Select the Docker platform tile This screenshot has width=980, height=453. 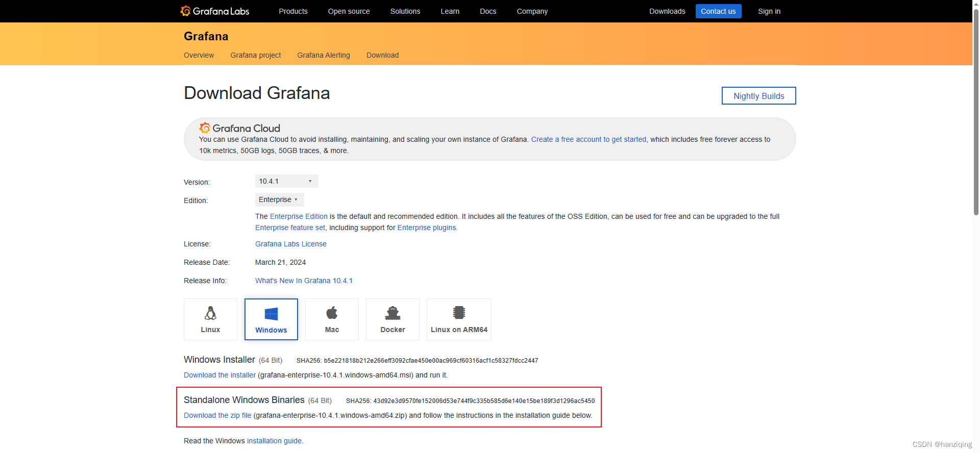click(x=393, y=319)
